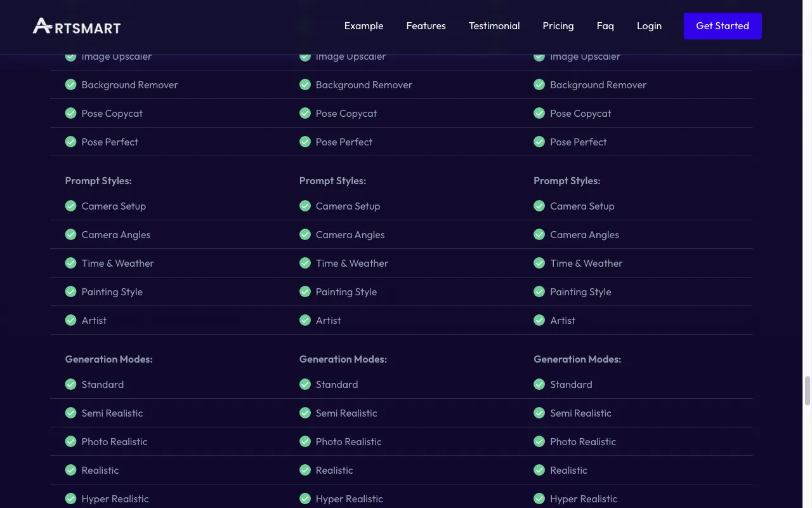Click 'Realistic' text in right column

coord(568,470)
